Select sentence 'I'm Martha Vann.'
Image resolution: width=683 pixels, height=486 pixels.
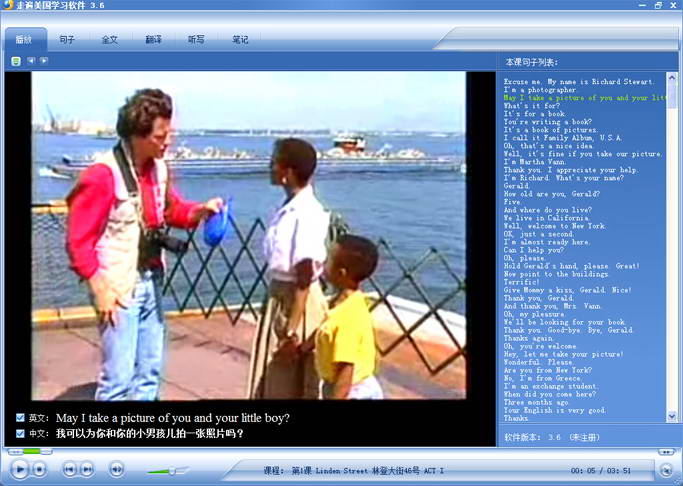(534, 162)
